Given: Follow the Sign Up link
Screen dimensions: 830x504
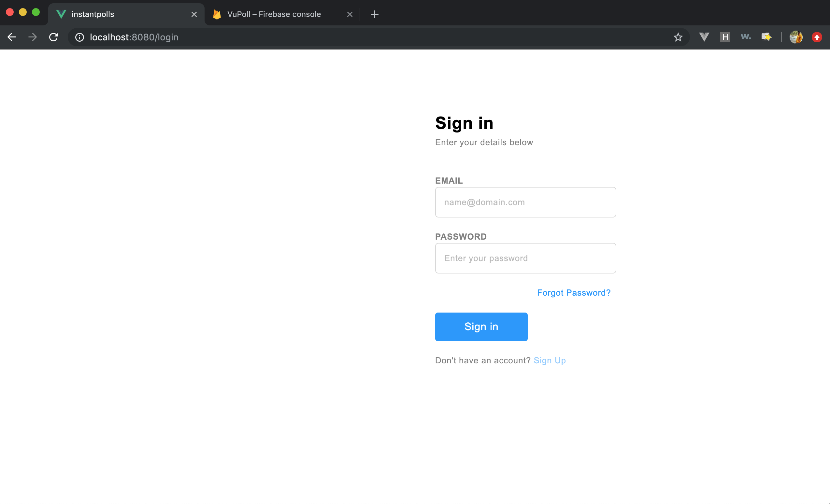Looking at the screenshot, I should (x=550, y=360).
